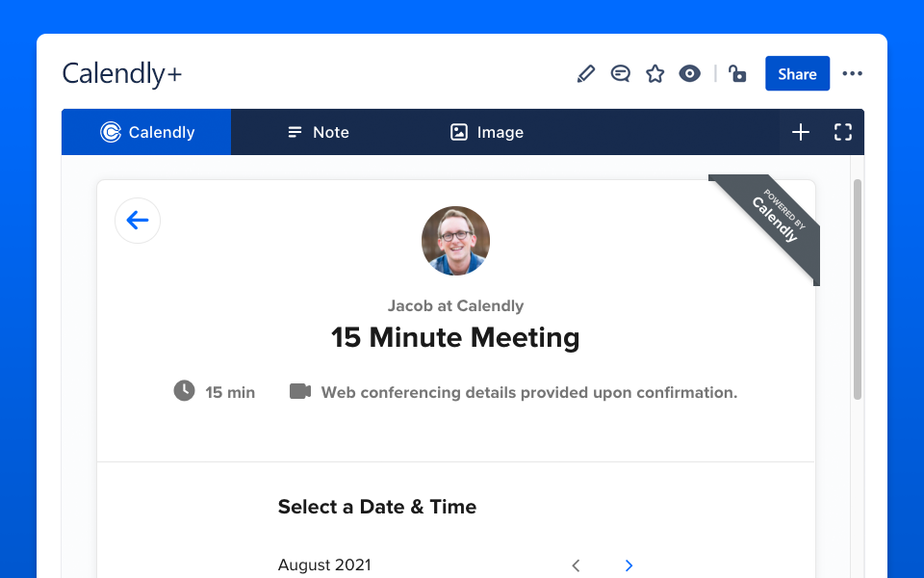Click the Calendly+ page title

(x=122, y=74)
